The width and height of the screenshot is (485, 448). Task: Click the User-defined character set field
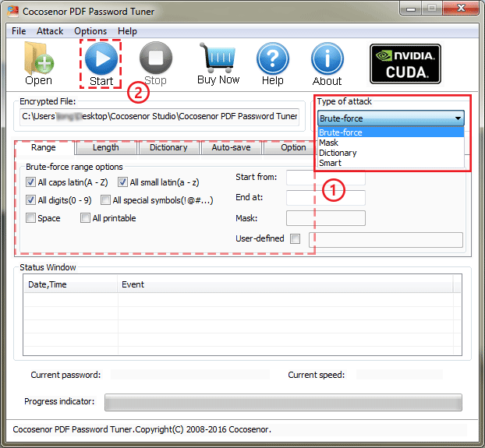[x=386, y=240]
